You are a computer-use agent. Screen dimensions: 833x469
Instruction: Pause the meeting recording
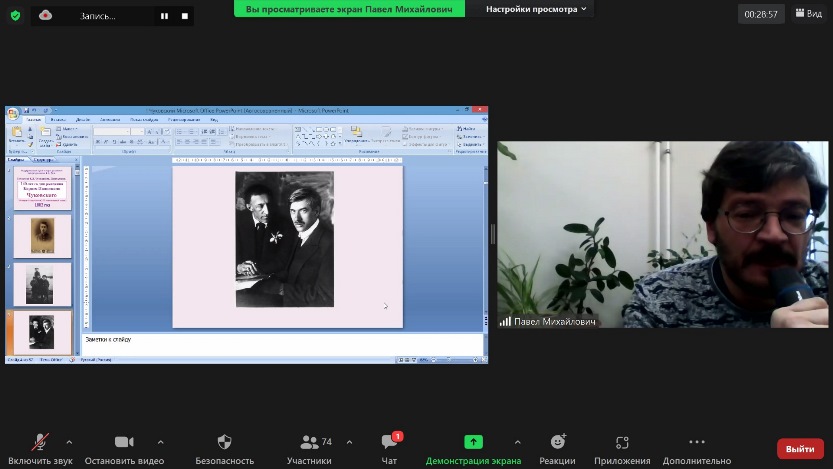164,16
